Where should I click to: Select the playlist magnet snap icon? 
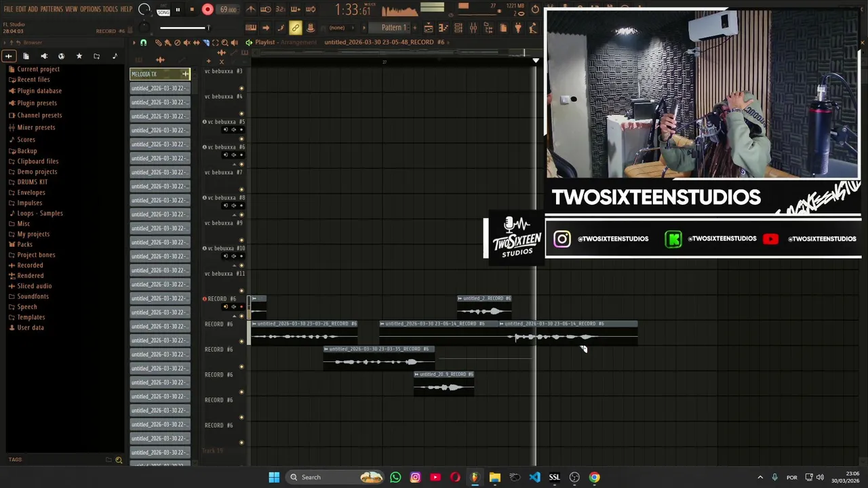[x=143, y=42]
